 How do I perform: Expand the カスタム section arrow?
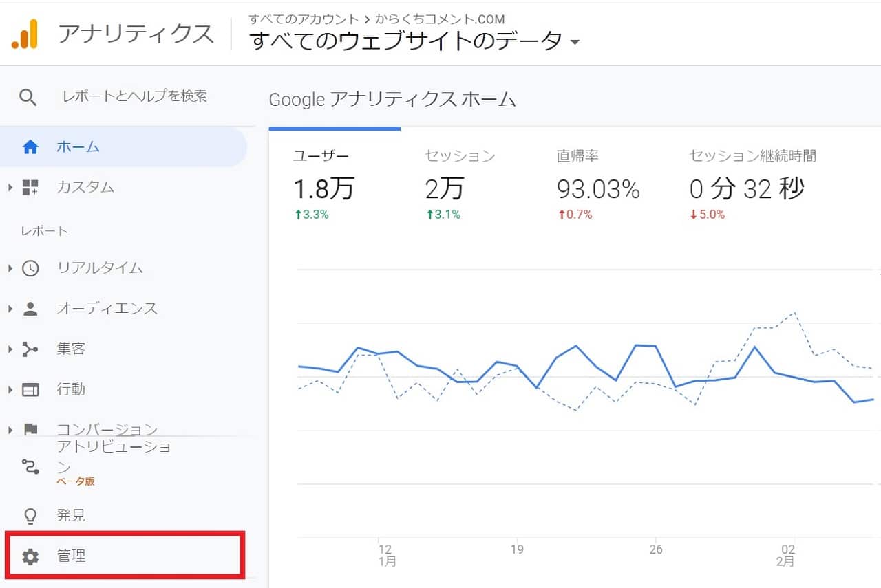coord(10,187)
